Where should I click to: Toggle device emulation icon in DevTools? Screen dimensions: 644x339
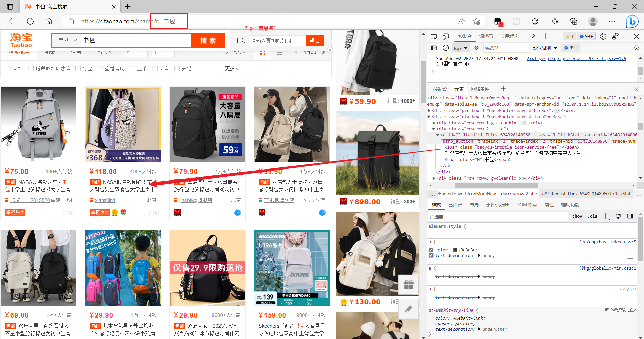(x=446, y=36)
